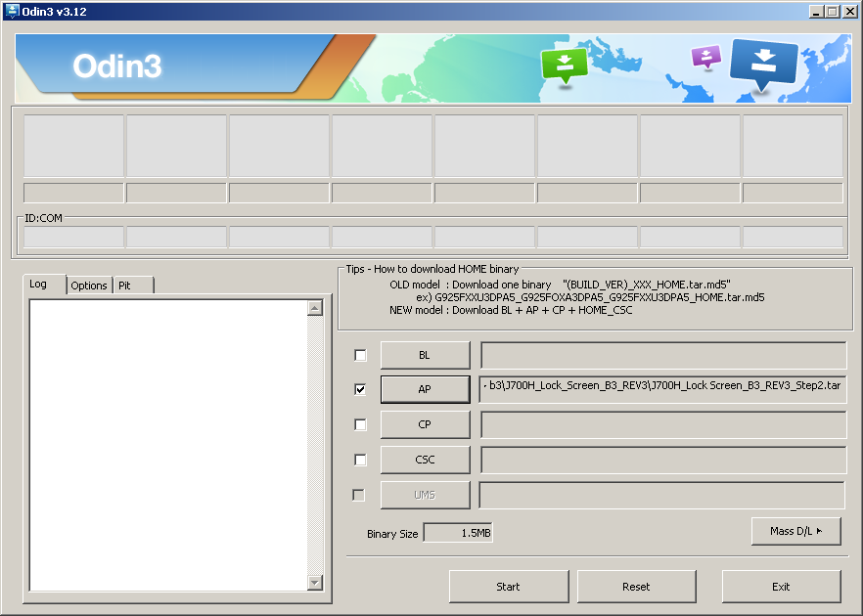Click the log scrollbar track
This screenshot has width=863, height=616.
(315, 445)
